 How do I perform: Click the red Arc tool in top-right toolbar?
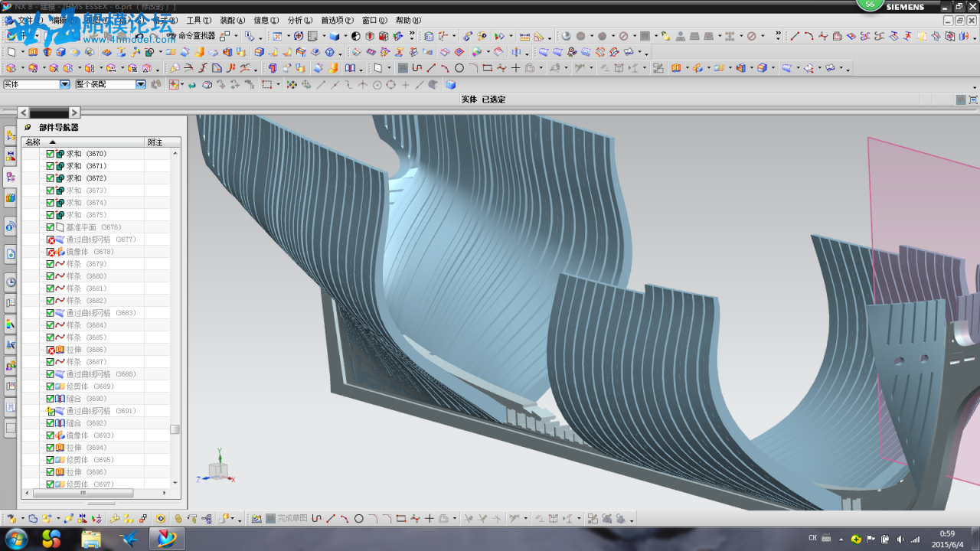point(808,36)
